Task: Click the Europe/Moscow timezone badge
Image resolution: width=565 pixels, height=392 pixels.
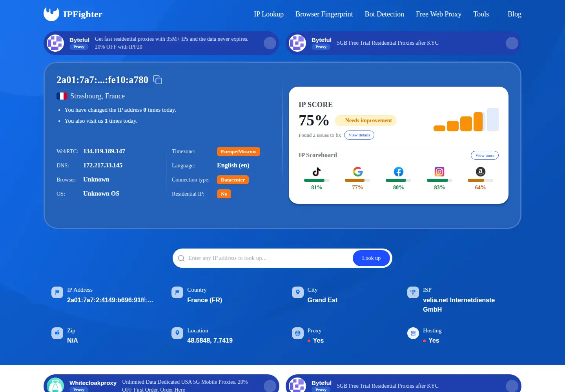Action: [x=238, y=152]
